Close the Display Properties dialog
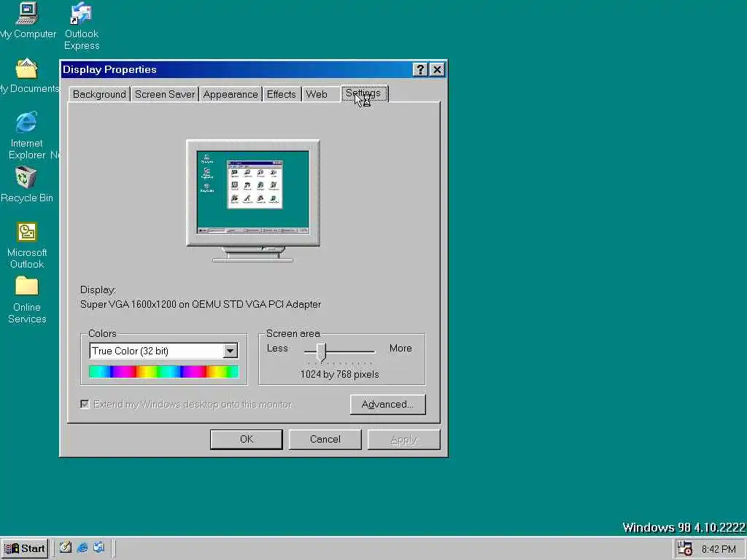The width and height of the screenshot is (747, 560). pyautogui.click(x=437, y=69)
